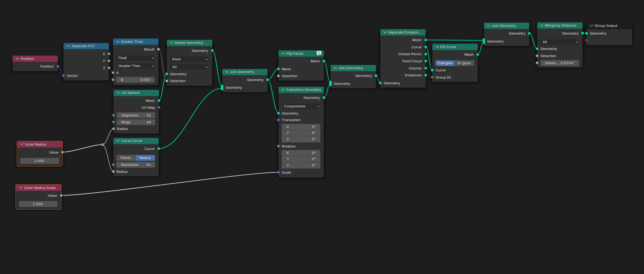Open the All mode dropdown in Merge by Distance
The image size is (644, 274).
pyautogui.click(x=560, y=42)
